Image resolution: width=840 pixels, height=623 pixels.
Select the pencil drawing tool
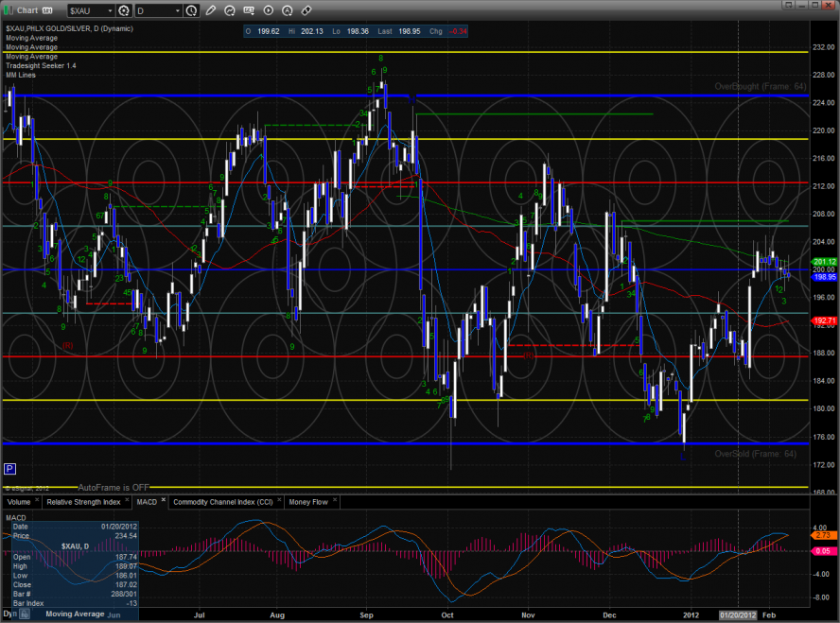211,10
